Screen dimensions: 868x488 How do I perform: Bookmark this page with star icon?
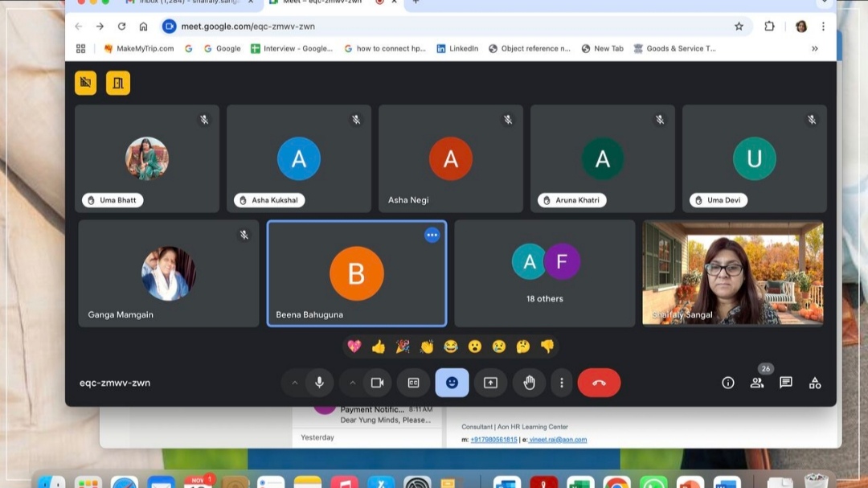(739, 26)
